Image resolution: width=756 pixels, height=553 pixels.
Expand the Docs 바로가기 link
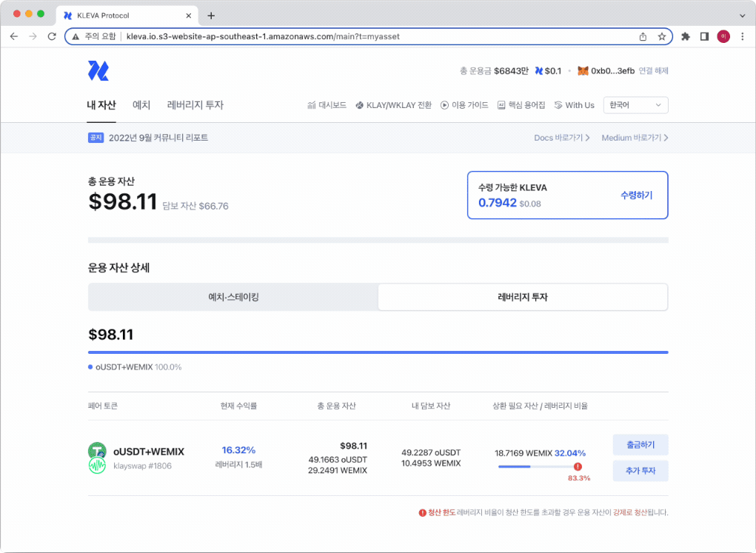[561, 138]
